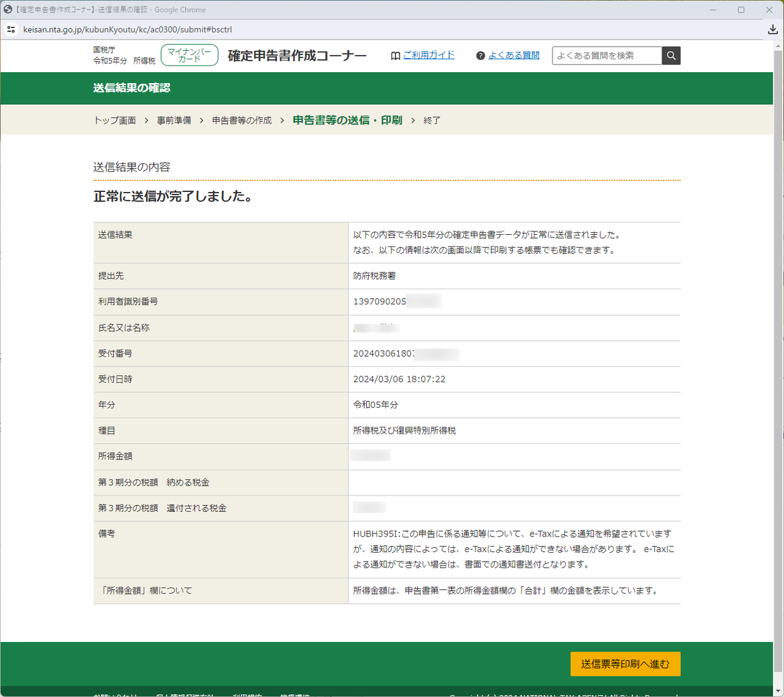Select 申告書等の作成 breadcrumb step
This screenshot has height=697, width=784.
[242, 120]
